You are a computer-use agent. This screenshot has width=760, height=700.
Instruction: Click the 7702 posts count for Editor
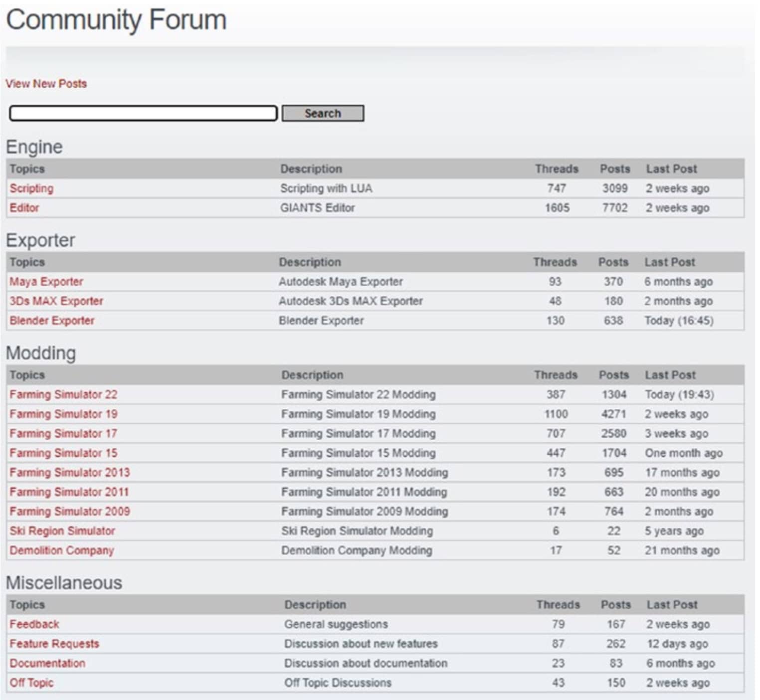point(614,208)
